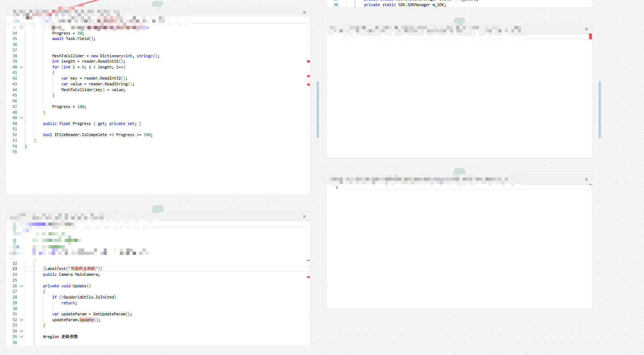Toggle the fold chevron at line 32
Viewport: 644px width, 355px height.
click(22, 320)
